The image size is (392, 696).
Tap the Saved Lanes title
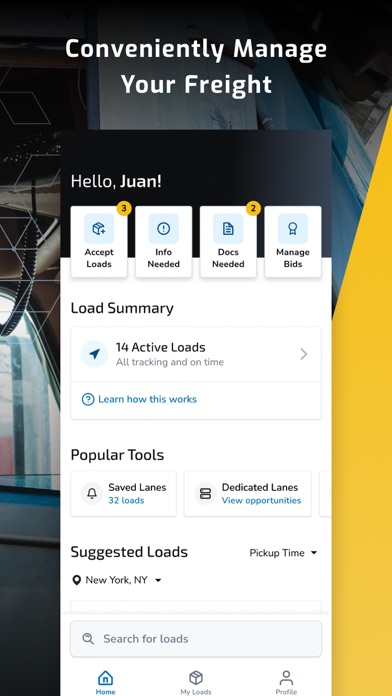[x=137, y=487]
